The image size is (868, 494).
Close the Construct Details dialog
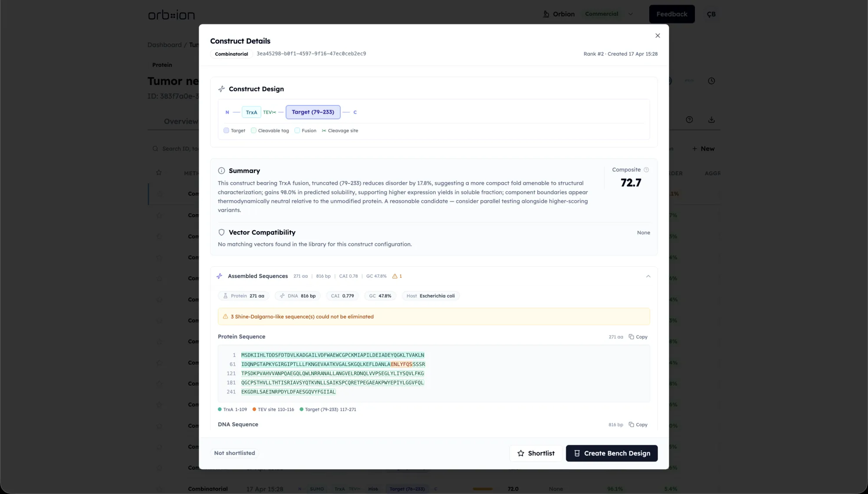658,36
